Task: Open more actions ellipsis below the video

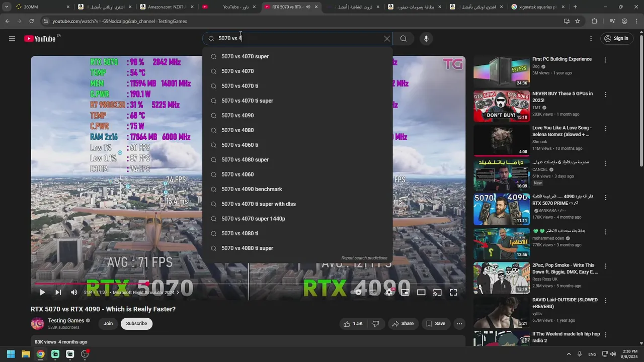Action: pyautogui.click(x=459, y=324)
